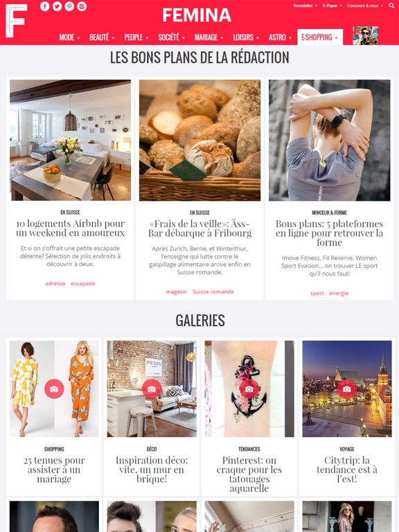The image size is (399, 532).
Task: Open the Twitter icon in header
Action: [57, 6]
